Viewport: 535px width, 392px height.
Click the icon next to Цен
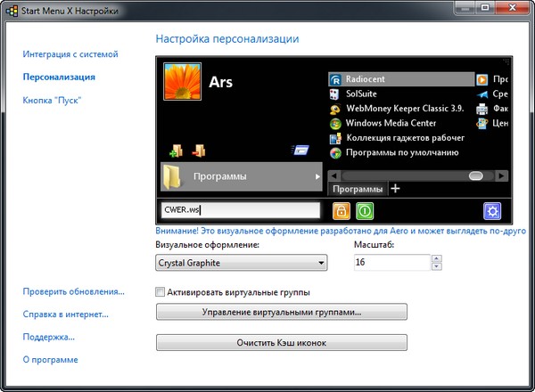481,124
